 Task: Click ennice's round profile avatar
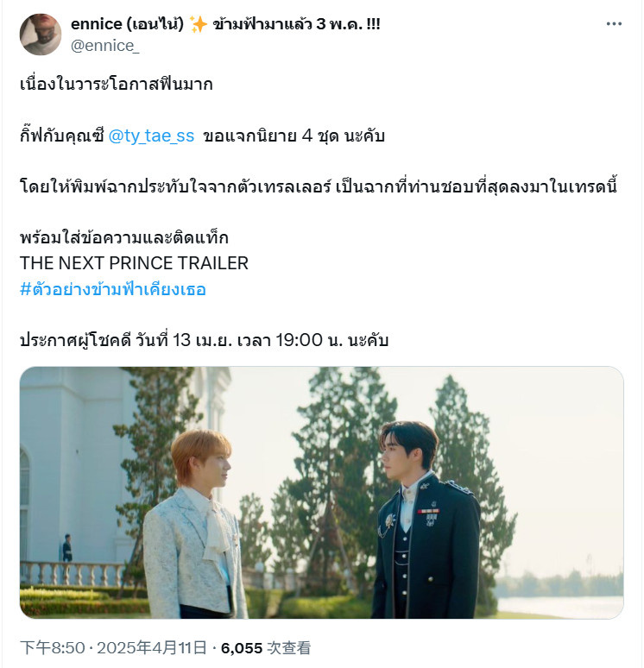coord(41,35)
